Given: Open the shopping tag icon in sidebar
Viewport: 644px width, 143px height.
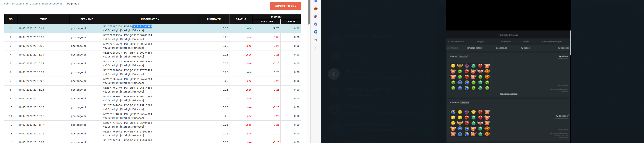Looking at the screenshot, I should (x=316, y=1).
